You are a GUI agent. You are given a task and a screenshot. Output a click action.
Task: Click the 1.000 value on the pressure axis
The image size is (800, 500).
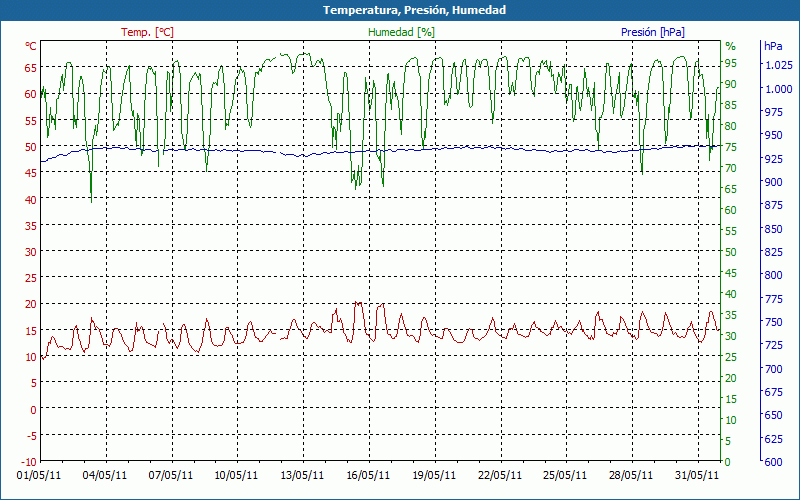779,88
